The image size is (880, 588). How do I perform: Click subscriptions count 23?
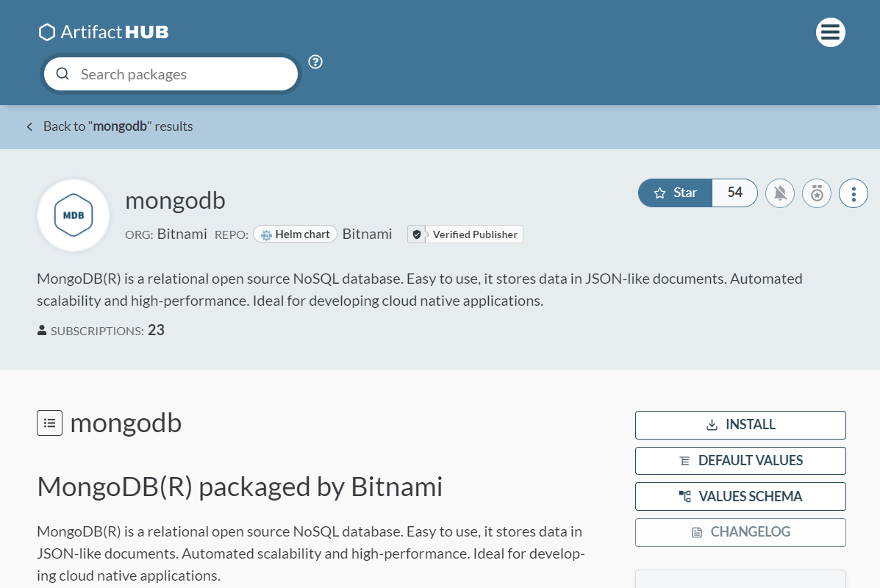[156, 330]
